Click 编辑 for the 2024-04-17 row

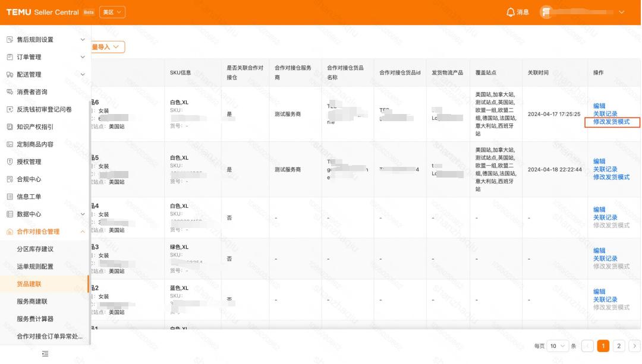point(599,106)
